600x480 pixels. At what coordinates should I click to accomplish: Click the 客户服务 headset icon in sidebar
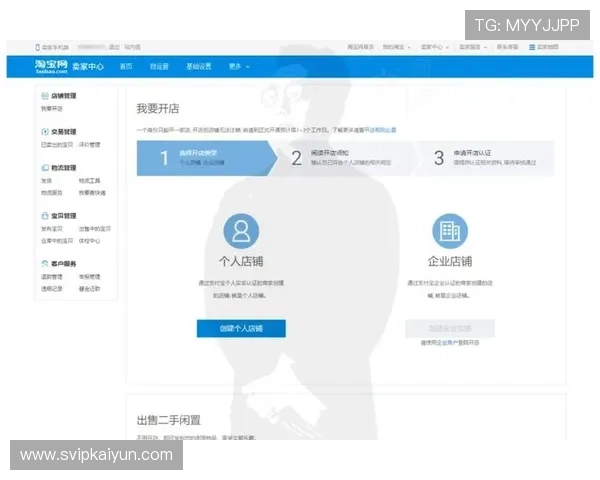[45, 263]
